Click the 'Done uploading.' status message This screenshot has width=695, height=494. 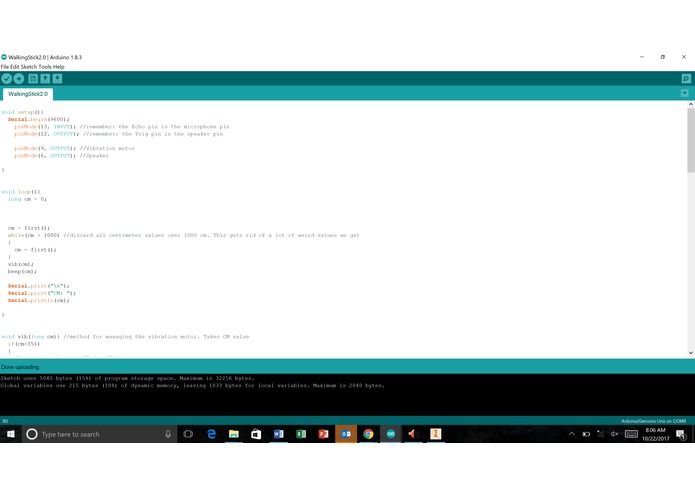(x=20, y=367)
